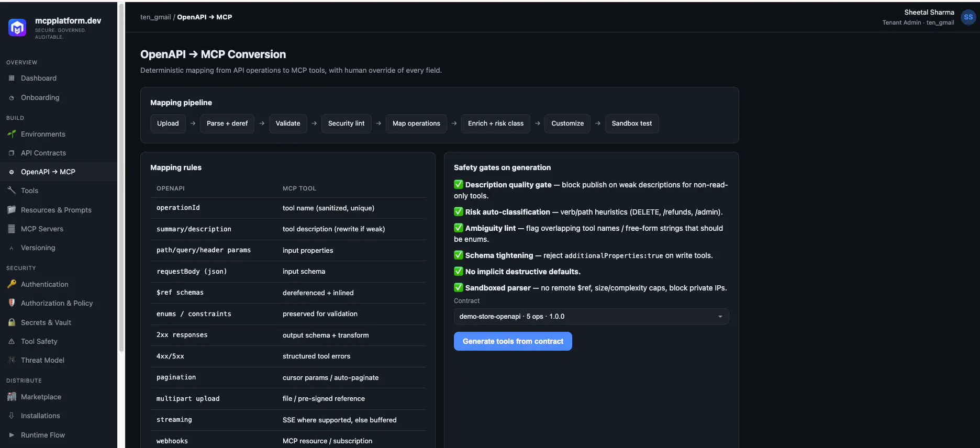Click 'output schema + transform' cell
This screenshot has height=448, width=980.
pos(326,335)
